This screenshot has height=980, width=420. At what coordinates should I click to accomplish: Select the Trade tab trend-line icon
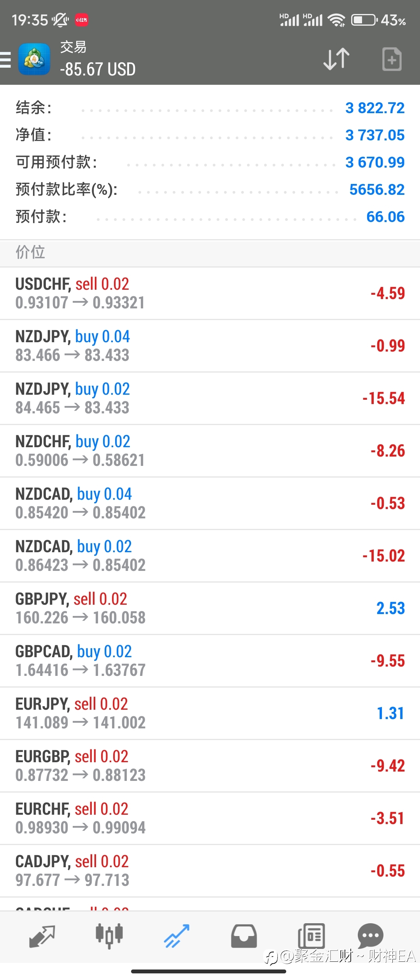pyautogui.click(x=177, y=936)
